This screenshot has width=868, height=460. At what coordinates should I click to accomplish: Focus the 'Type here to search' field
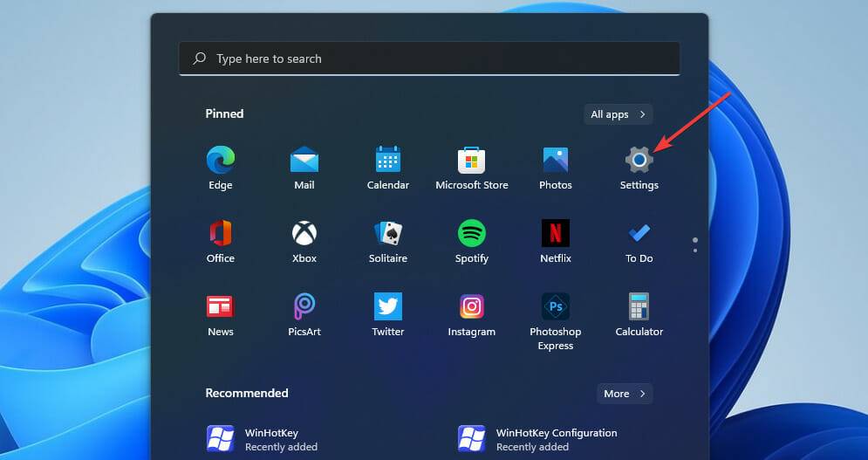(x=429, y=58)
